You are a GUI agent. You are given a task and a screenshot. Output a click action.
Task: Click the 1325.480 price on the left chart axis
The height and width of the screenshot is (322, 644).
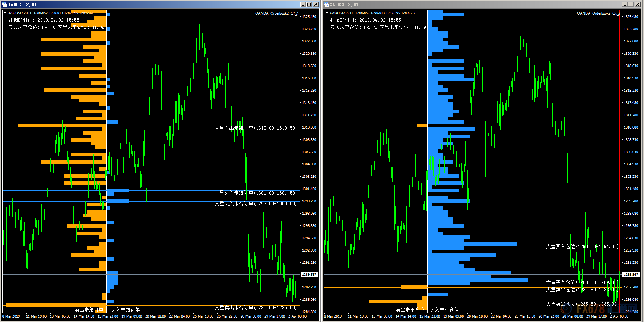tap(309, 17)
